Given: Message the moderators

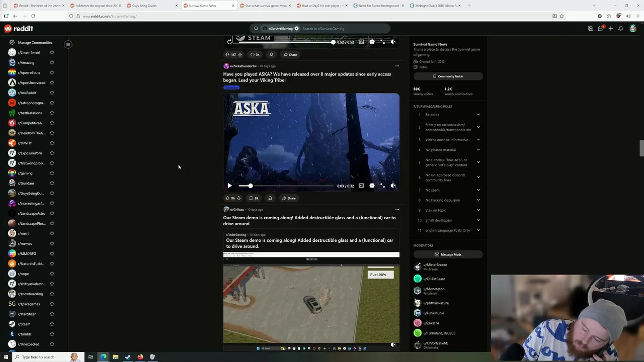Looking at the screenshot, I should [x=448, y=254].
